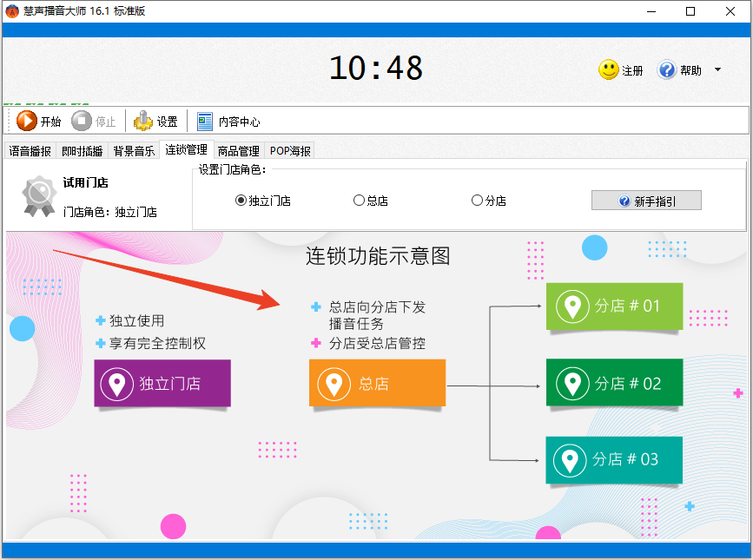
Task: Click the 新手指引 beginner guide button
Action: pyautogui.click(x=646, y=200)
